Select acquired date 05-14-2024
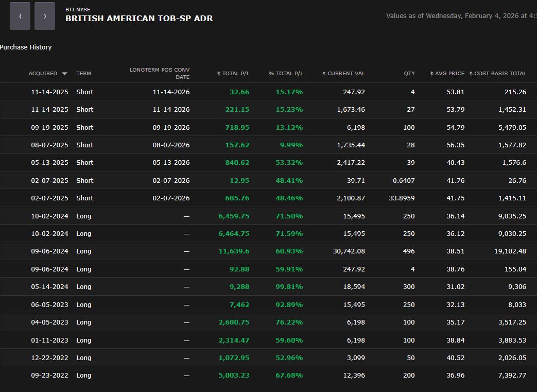 coord(49,287)
